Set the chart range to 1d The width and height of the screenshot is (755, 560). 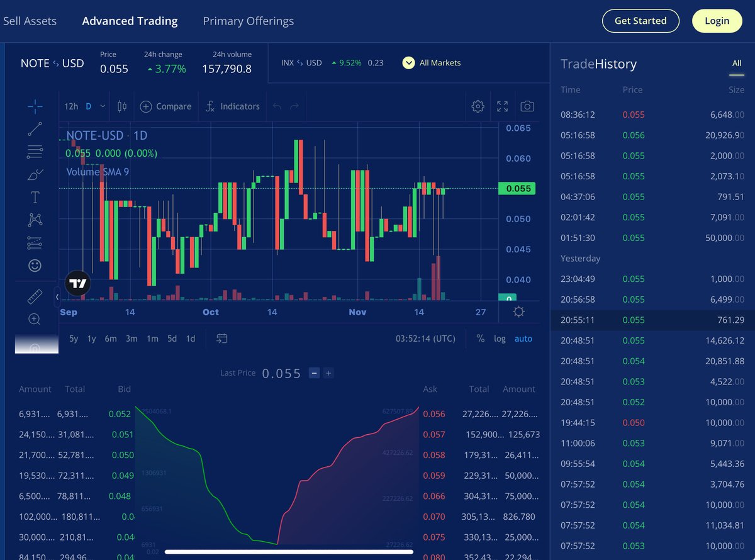191,339
